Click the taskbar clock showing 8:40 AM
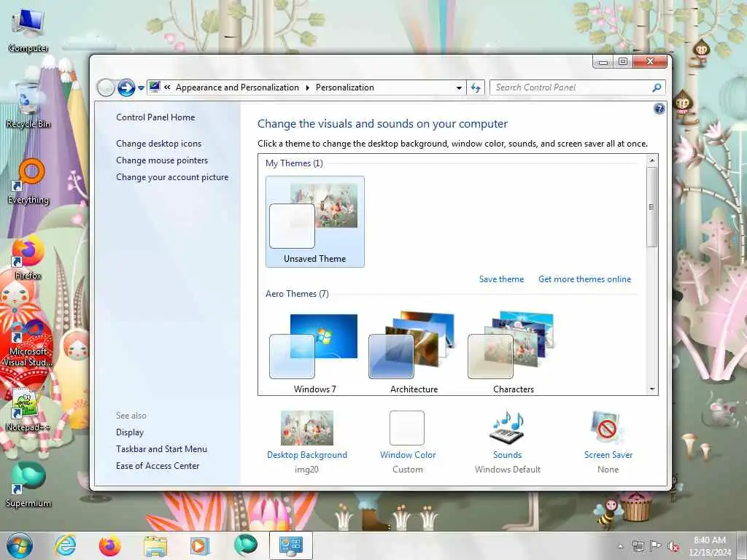The width and height of the screenshot is (747, 560). (x=710, y=546)
